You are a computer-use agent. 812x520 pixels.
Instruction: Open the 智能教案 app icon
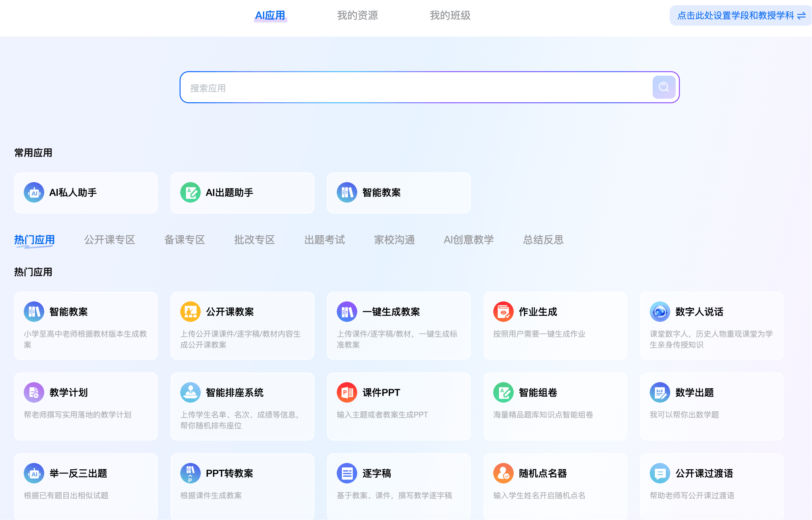point(347,192)
